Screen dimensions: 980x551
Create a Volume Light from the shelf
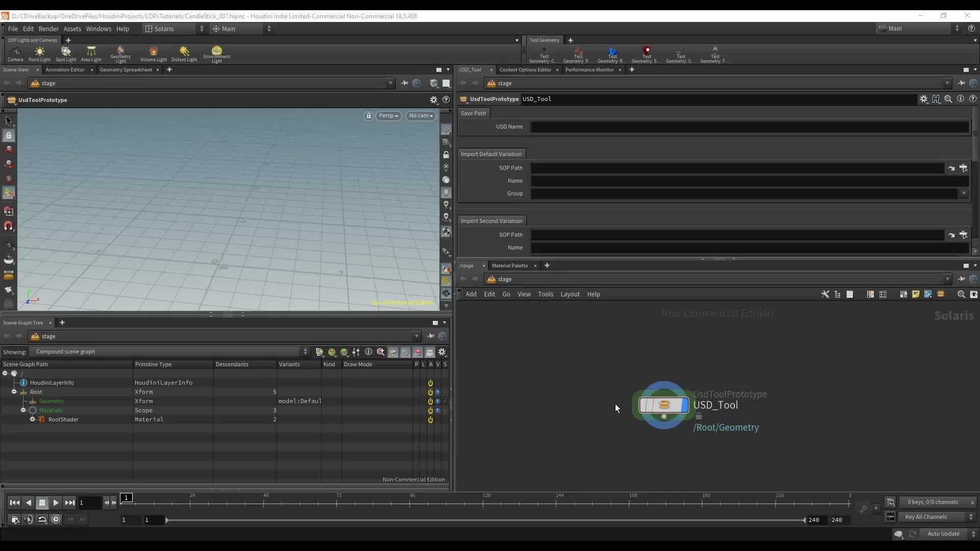pyautogui.click(x=153, y=54)
